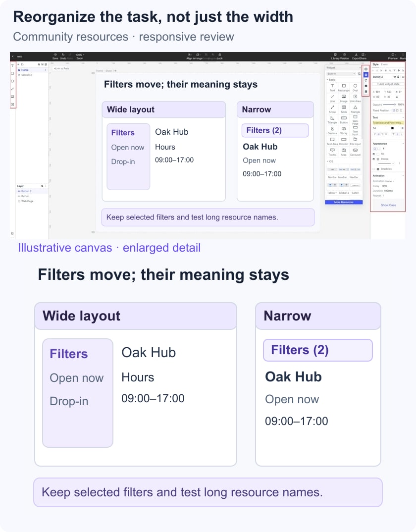416x532 pixels.
Task: Open the Show Case link
Action: (389, 205)
